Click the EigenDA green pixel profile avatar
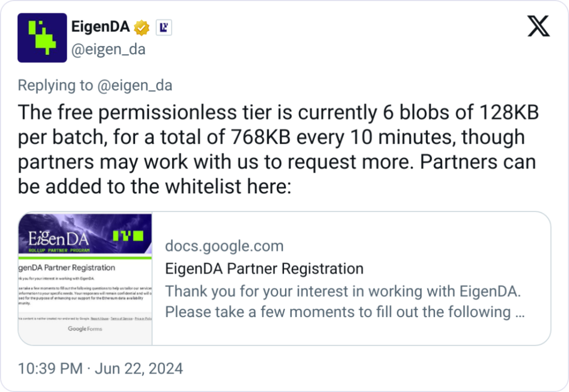 (42, 38)
